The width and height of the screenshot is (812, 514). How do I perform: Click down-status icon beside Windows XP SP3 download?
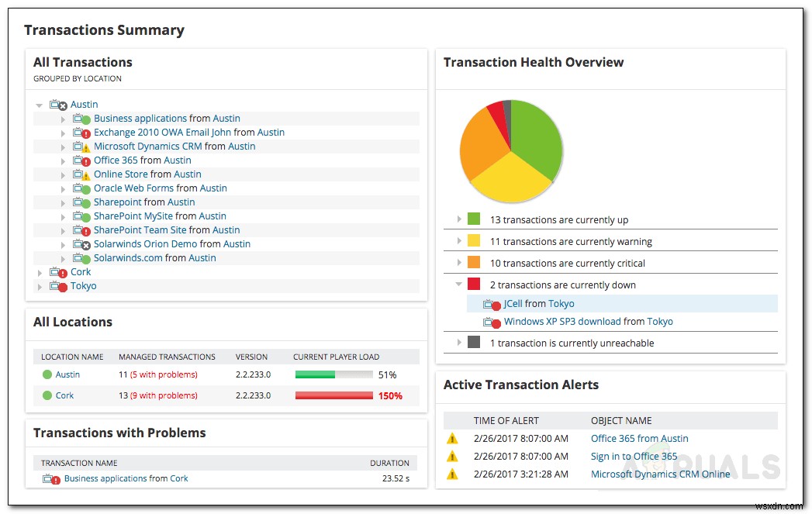coord(492,323)
